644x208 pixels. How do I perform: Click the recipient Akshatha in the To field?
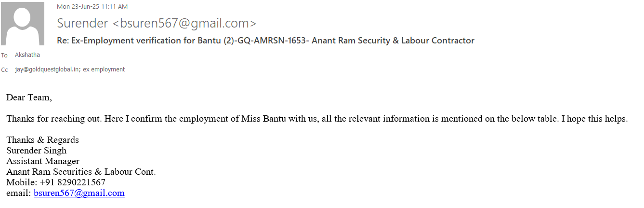coord(27,55)
